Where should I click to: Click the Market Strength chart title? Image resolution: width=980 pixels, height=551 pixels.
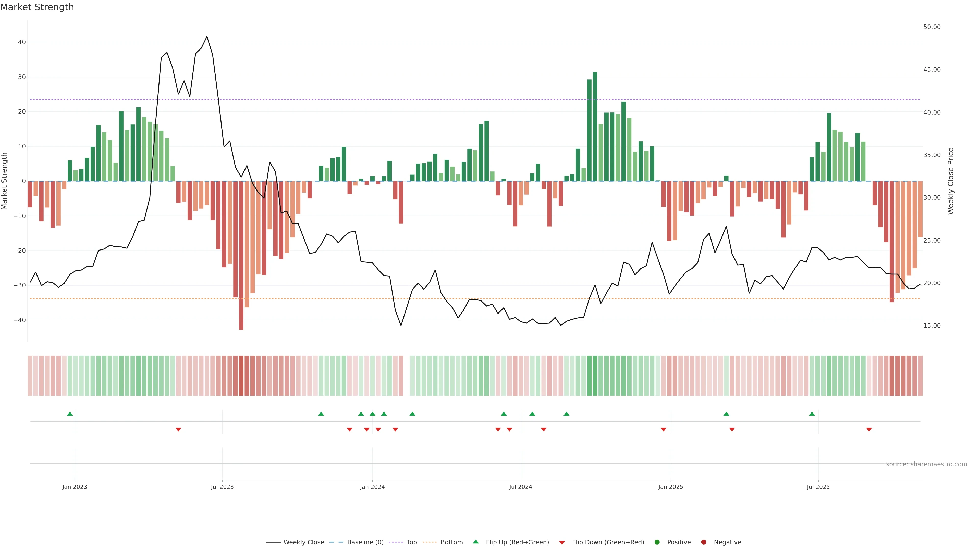click(37, 7)
